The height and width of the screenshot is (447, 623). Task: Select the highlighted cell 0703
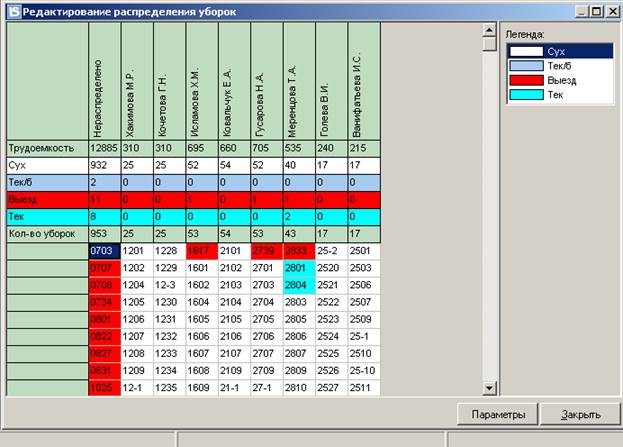tap(103, 251)
